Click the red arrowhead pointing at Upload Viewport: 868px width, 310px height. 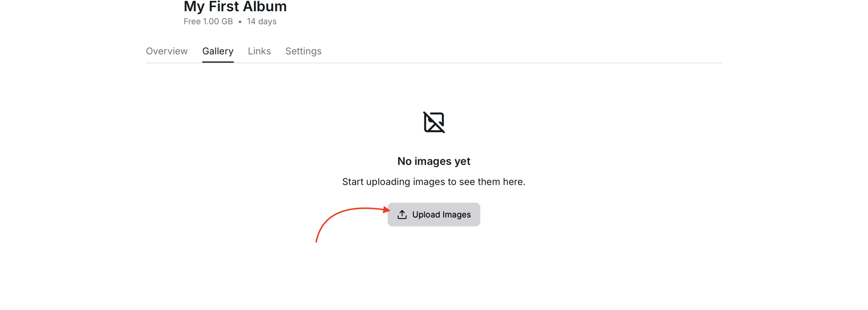[x=387, y=209]
